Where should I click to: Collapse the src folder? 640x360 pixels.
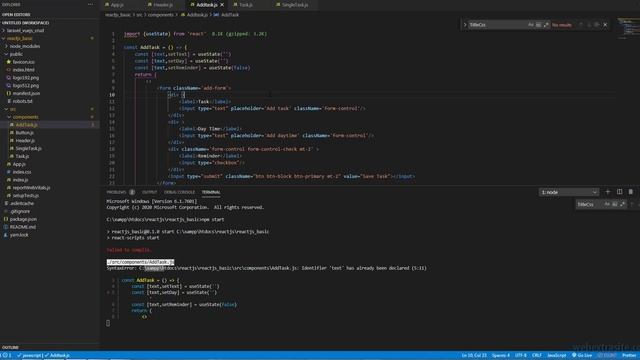(13, 109)
